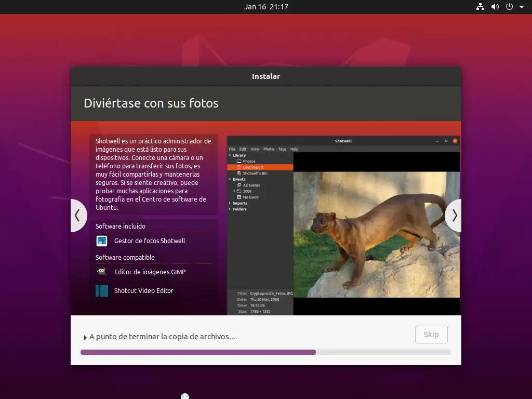This screenshot has height=399, width=532.
Task: Click the 2008 folder icon
Action: tap(239, 191)
